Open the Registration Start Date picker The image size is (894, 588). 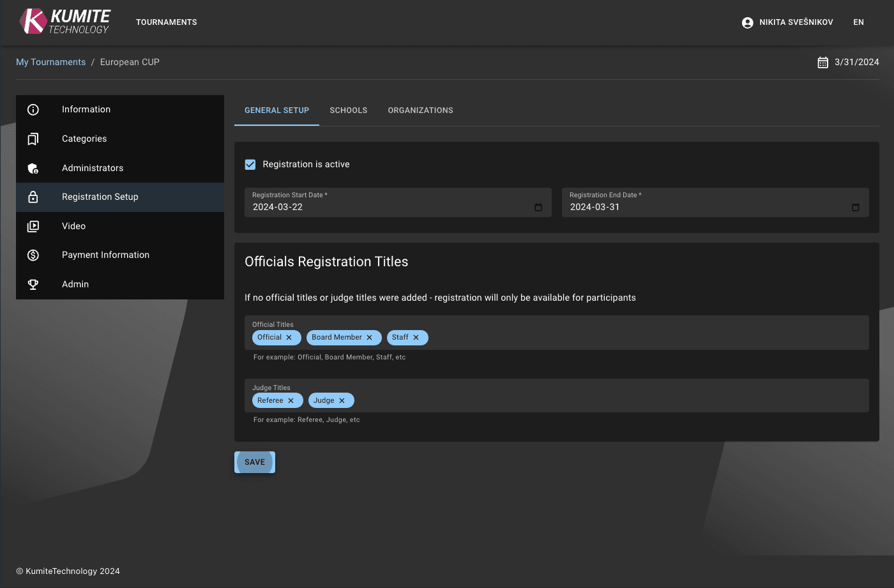537,207
